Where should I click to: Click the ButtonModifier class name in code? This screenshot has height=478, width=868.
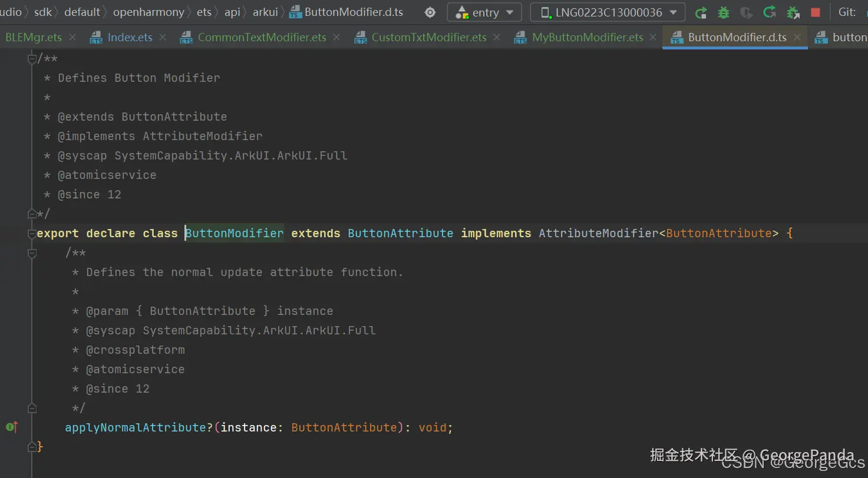tap(235, 233)
